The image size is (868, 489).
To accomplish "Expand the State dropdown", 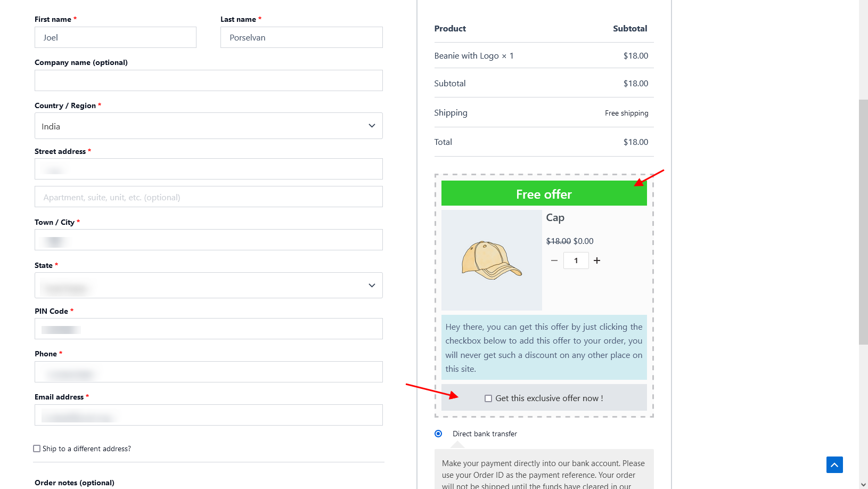I will pyautogui.click(x=208, y=286).
